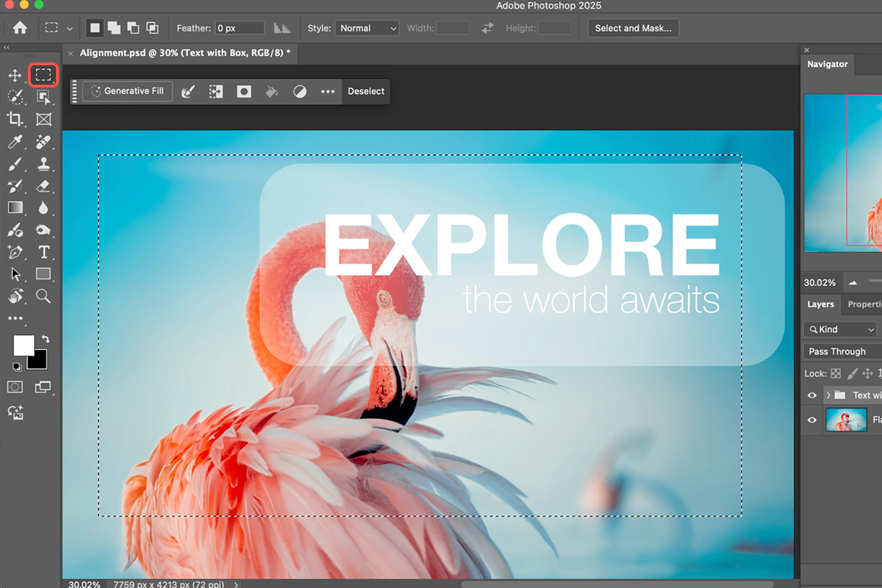Screen dimensions: 882x588
Task: Choose the Clone Stamp tool
Action: pyautogui.click(x=43, y=164)
